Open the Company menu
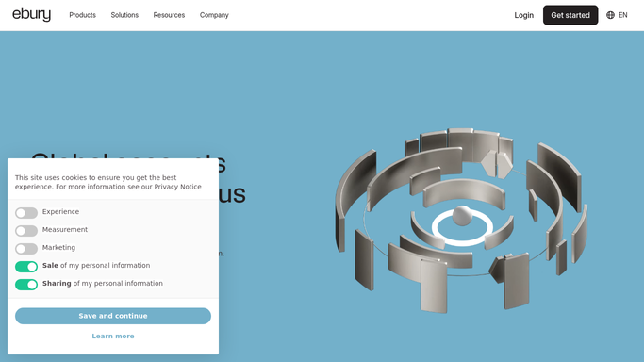 coord(214,15)
